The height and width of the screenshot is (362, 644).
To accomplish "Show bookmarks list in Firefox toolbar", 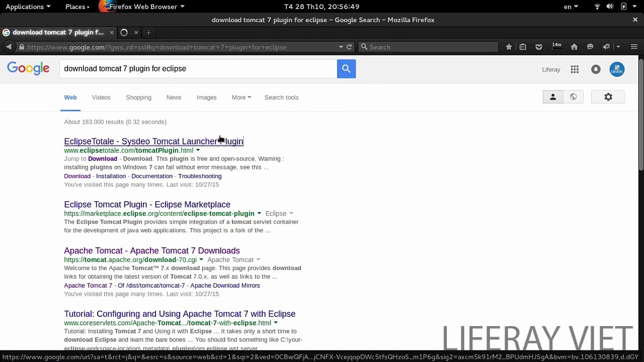I will [x=523, y=47].
